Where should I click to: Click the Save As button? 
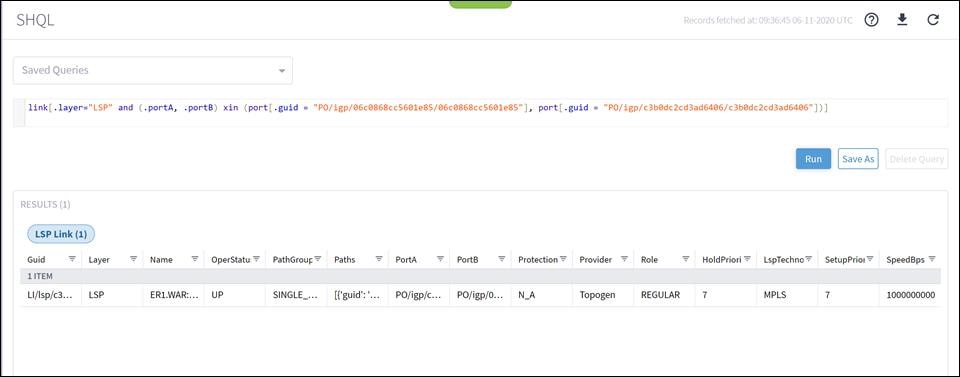[x=858, y=159]
